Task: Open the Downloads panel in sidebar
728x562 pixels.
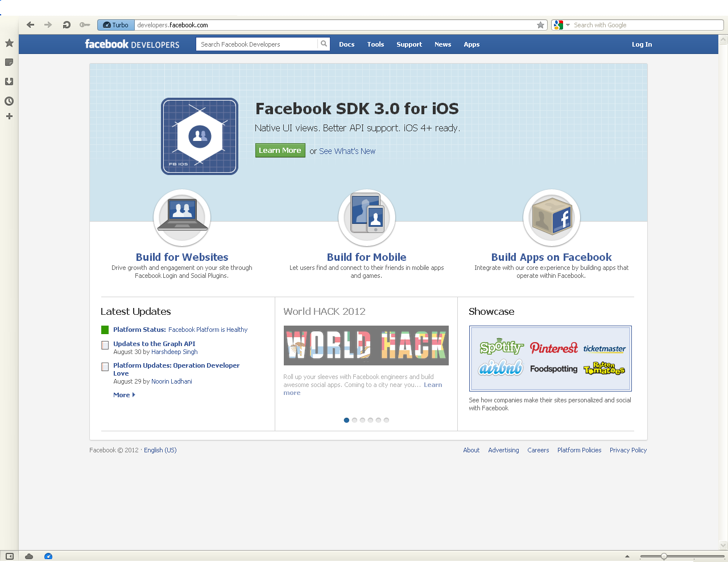Action: [9, 82]
